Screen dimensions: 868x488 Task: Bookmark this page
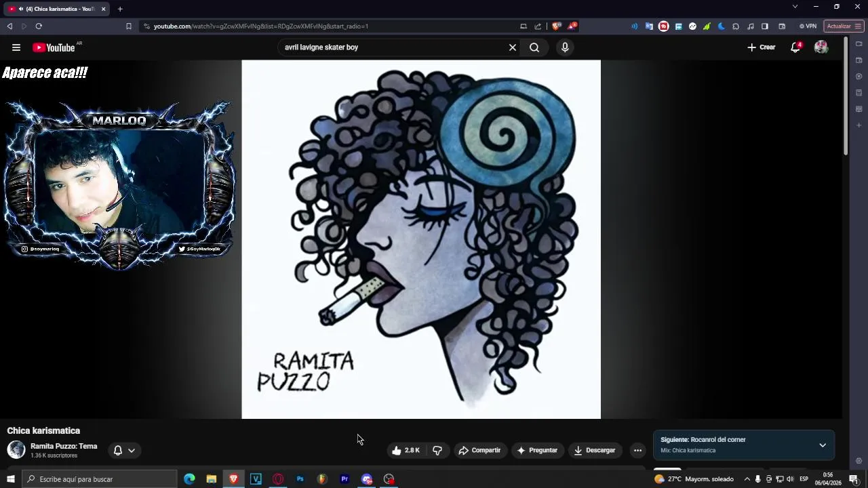(129, 26)
